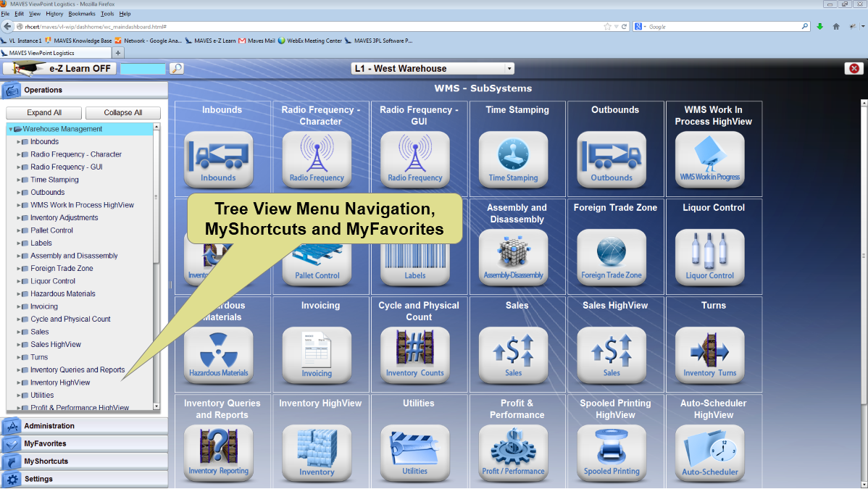
Task: Open the Inventory Counts icon
Action: tap(414, 355)
